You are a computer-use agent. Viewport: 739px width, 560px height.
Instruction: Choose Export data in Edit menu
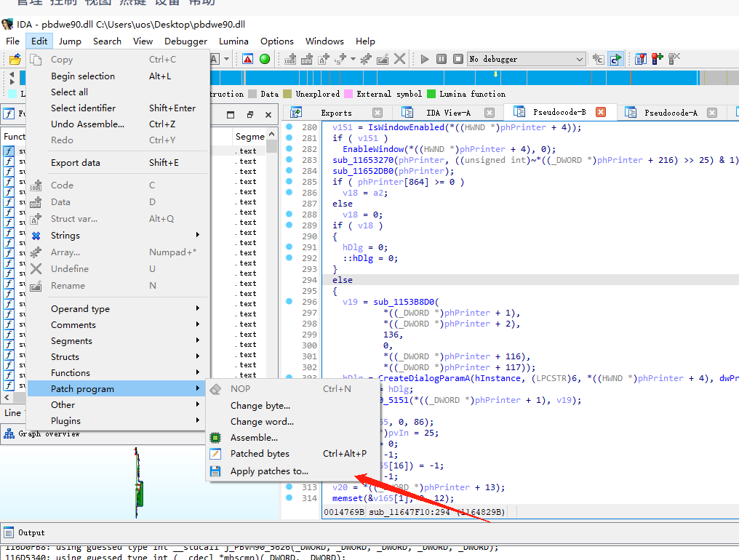[118, 163]
